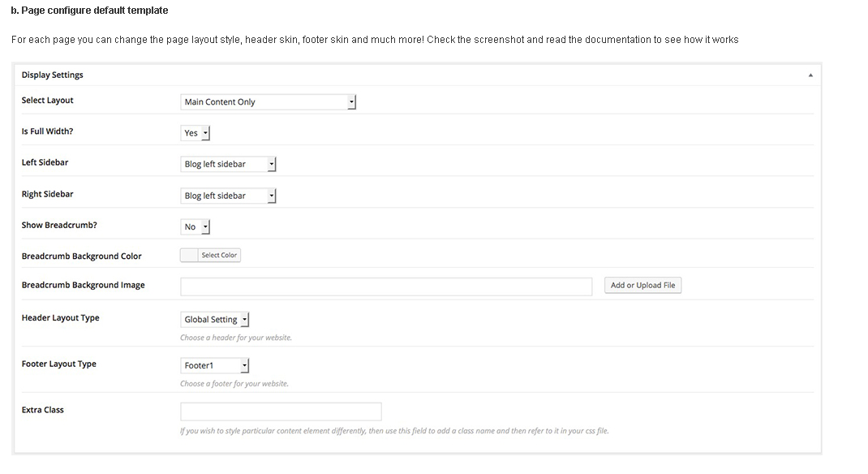
Task: Collapse the Display Settings panel arrow
Action: pyautogui.click(x=810, y=75)
